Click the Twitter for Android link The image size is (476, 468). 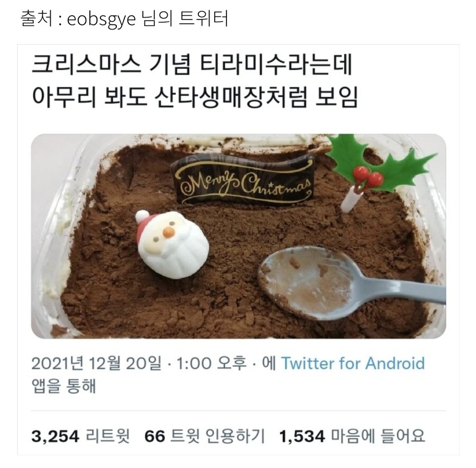[x=353, y=363]
